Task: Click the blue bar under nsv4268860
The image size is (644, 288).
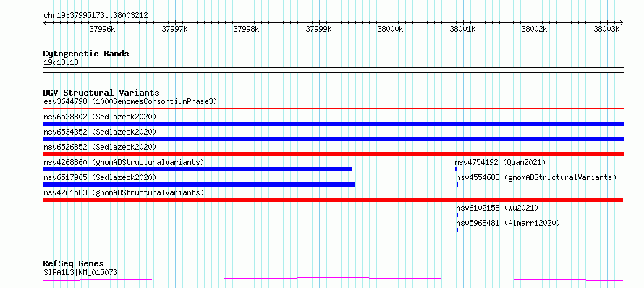Action: click(198, 169)
